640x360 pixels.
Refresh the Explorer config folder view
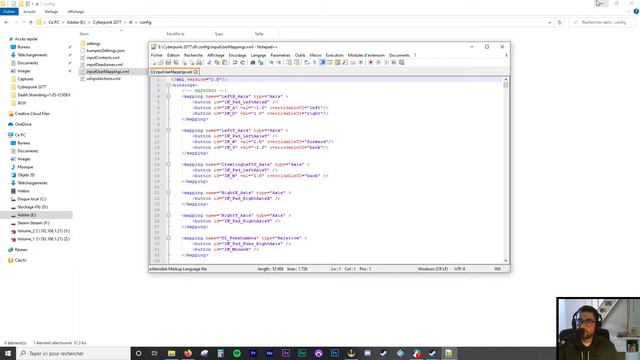click(560, 22)
